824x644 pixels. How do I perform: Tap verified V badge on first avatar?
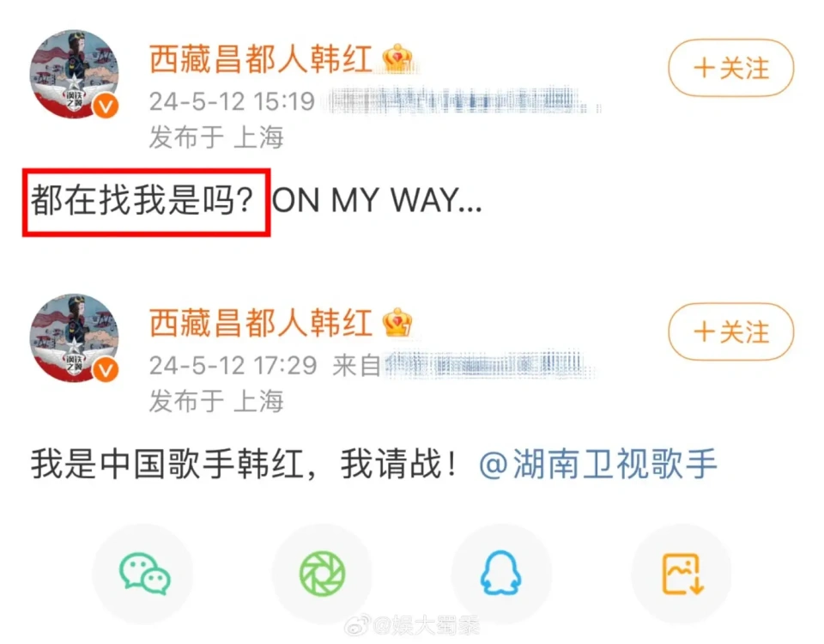pyautogui.click(x=106, y=106)
